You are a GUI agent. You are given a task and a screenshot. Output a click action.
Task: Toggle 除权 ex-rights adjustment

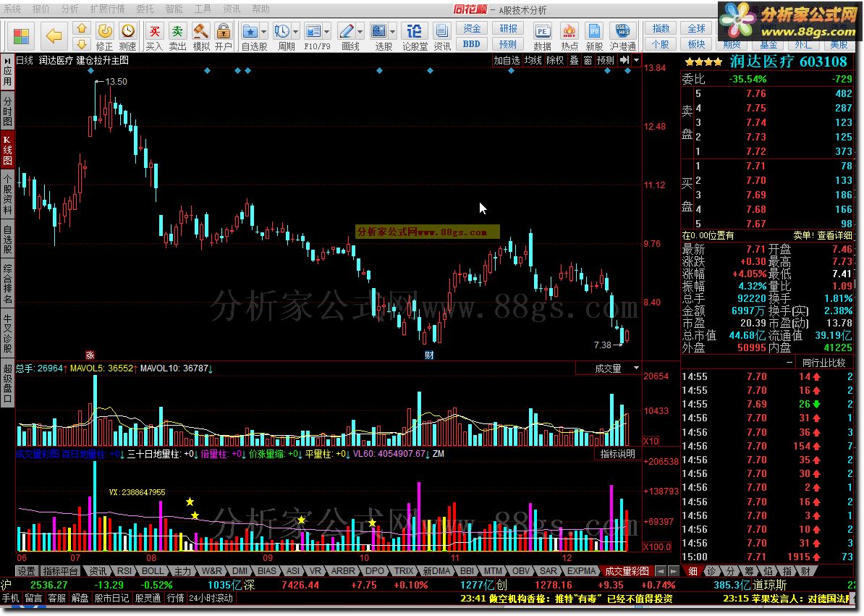pos(555,60)
